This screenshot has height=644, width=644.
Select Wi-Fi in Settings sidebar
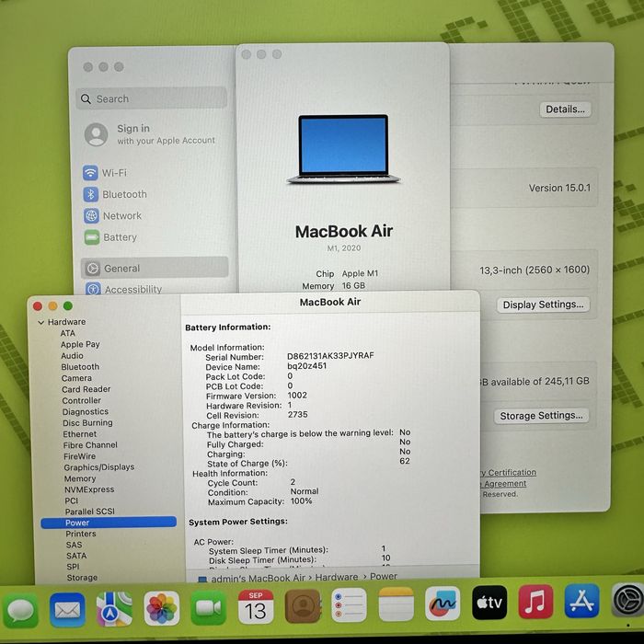click(x=114, y=173)
